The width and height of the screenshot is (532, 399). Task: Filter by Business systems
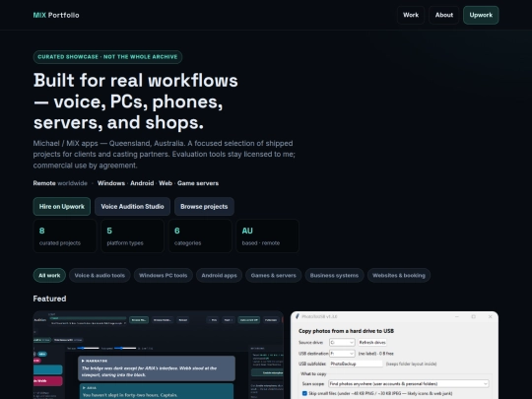[334, 275]
